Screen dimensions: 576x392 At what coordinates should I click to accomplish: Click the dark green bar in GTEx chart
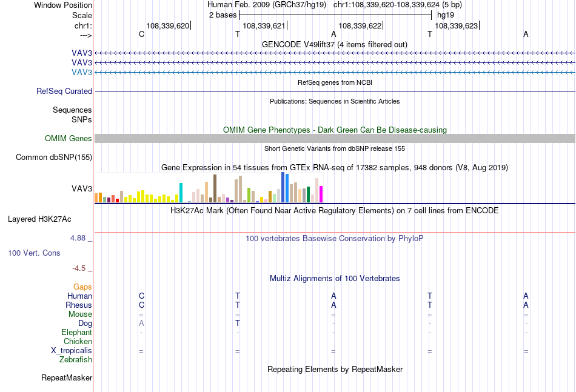[309, 194]
